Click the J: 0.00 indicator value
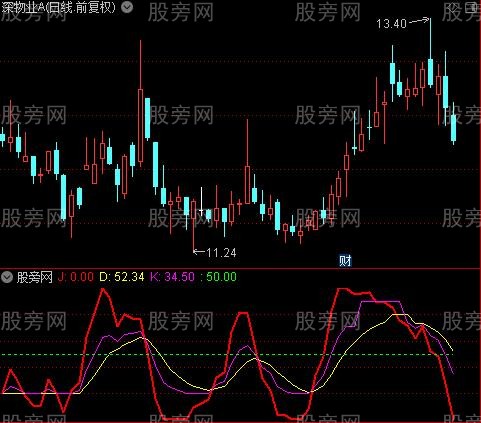The width and height of the screenshot is (481, 423). [76, 277]
